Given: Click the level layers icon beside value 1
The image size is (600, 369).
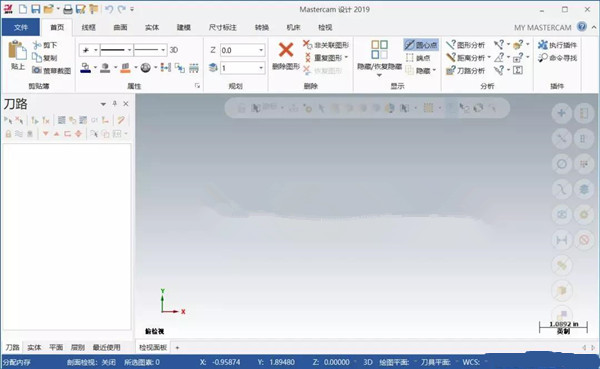Looking at the screenshot, I should [x=213, y=68].
